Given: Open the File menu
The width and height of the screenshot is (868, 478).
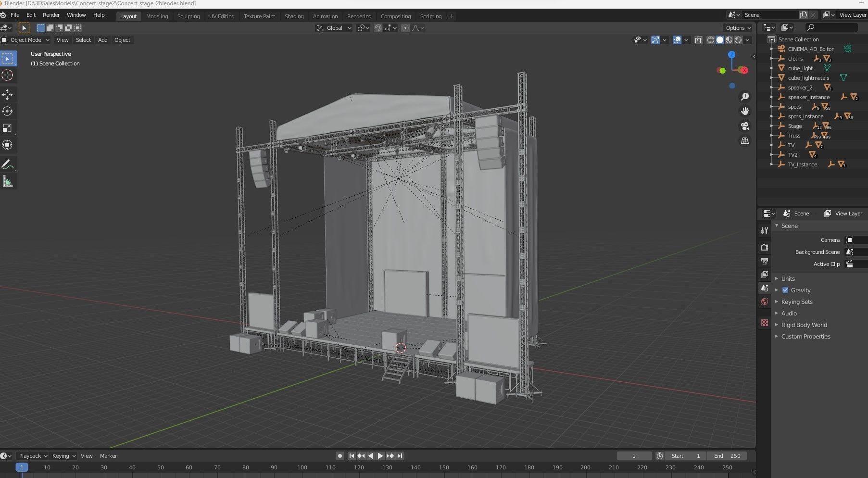Looking at the screenshot, I should [x=15, y=15].
